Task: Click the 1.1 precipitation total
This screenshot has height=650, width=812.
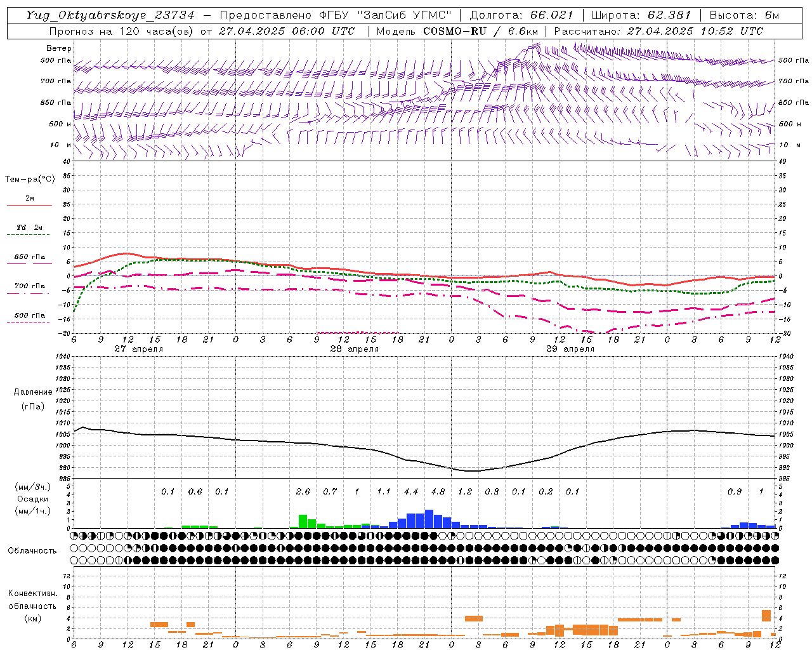Action: tap(384, 491)
